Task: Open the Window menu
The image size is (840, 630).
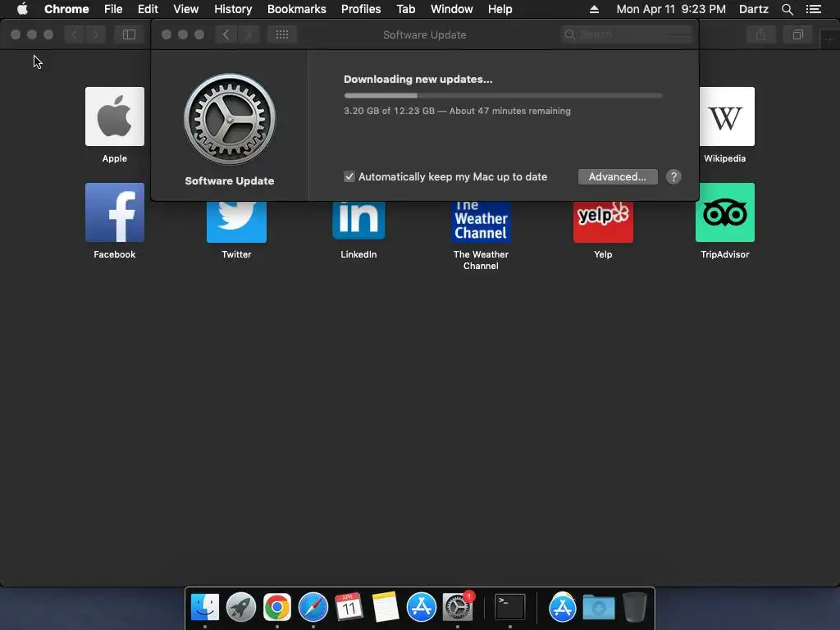Action: (x=452, y=9)
